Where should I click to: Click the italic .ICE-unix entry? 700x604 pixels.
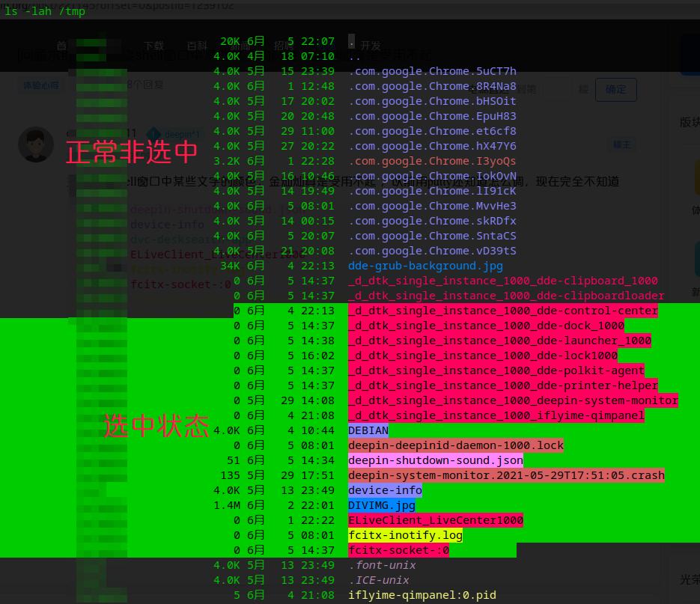(379, 580)
